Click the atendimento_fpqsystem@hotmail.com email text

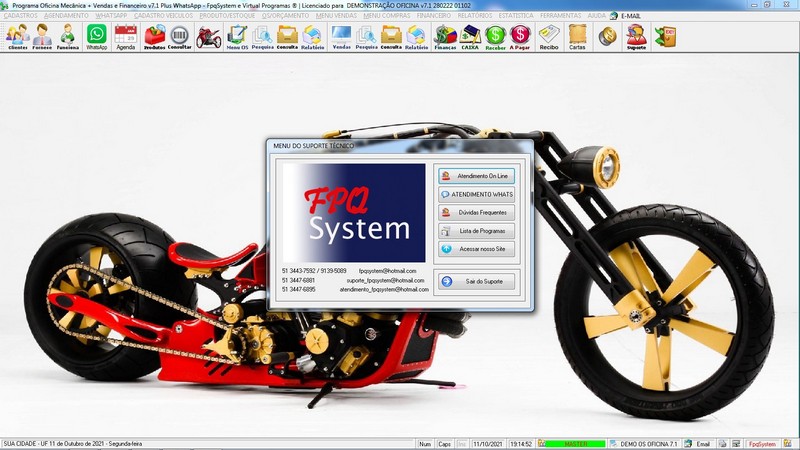[384, 289]
